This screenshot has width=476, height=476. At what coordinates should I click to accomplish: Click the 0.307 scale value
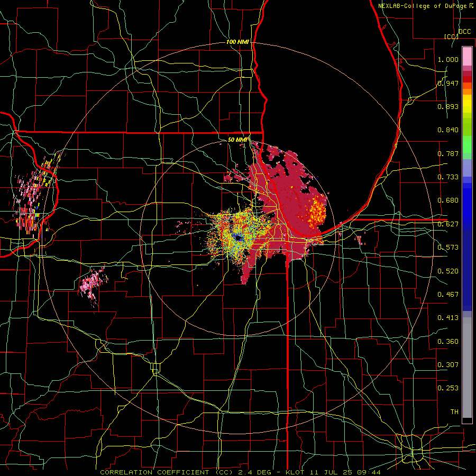(x=448, y=364)
